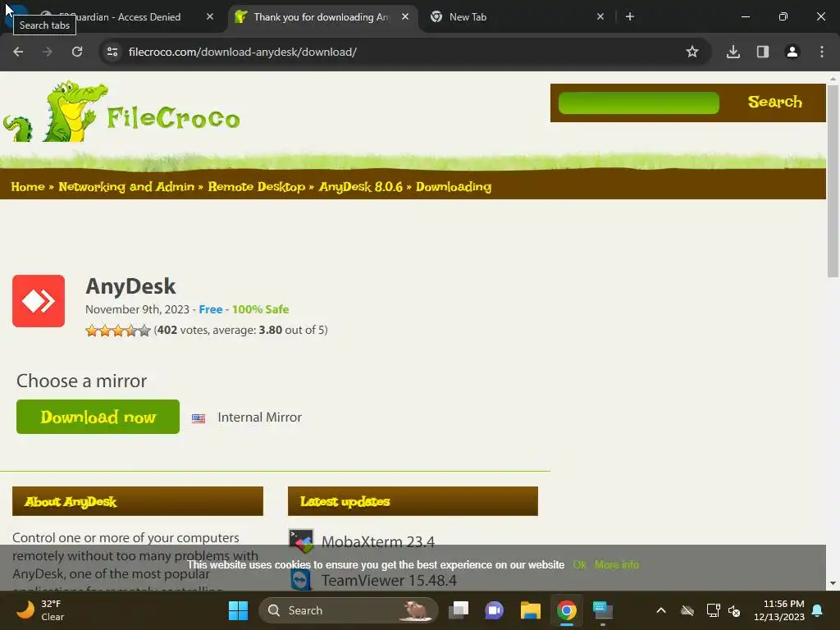
Task: Click the Free label
Action: pyautogui.click(x=211, y=309)
